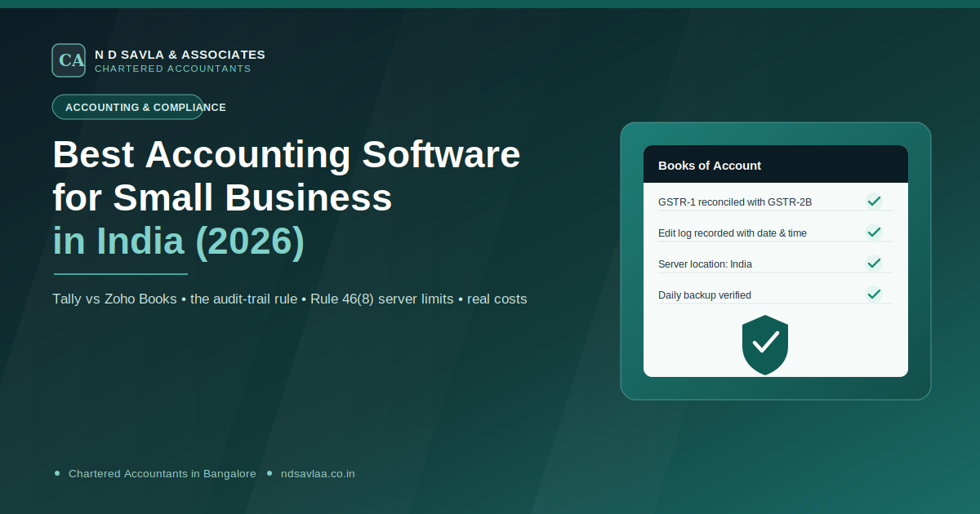
Task: Click the CA logo badge
Action: point(69,60)
